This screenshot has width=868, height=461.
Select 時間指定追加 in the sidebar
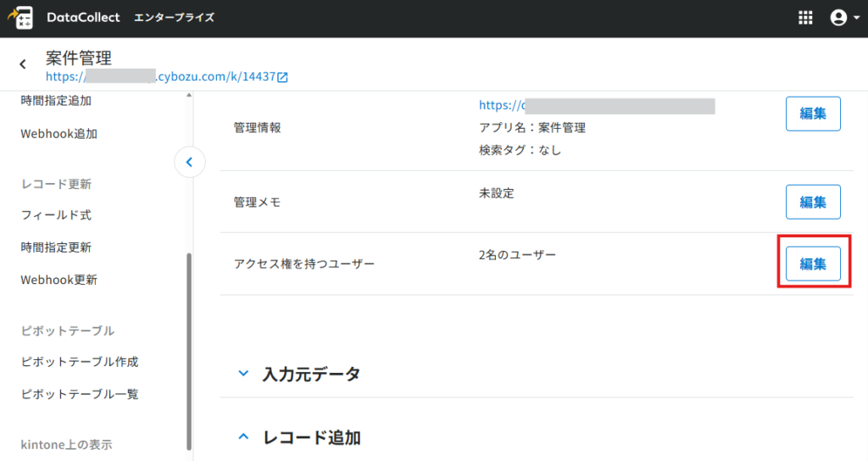tap(56, 101)
